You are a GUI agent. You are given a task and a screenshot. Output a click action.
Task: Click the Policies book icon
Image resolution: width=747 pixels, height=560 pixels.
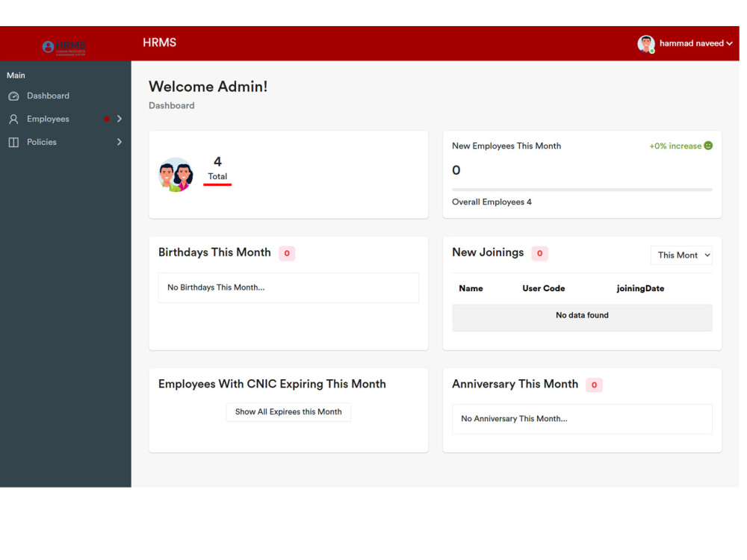tap(13, 143)
